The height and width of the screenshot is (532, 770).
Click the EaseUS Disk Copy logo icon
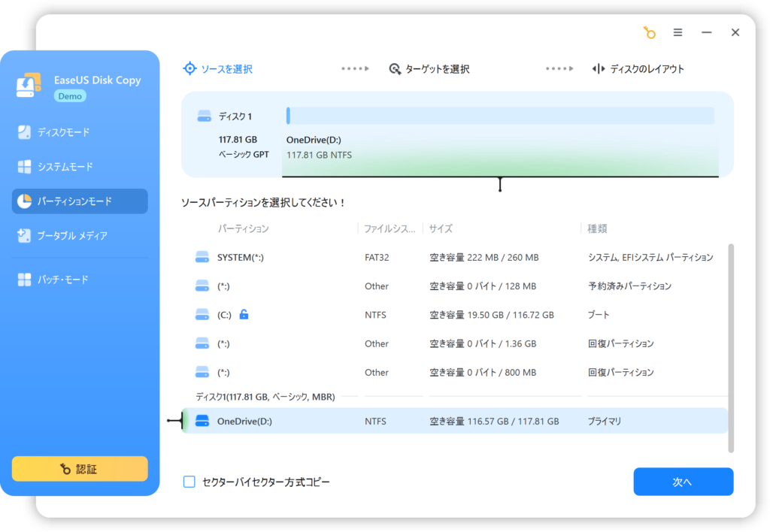29,86
